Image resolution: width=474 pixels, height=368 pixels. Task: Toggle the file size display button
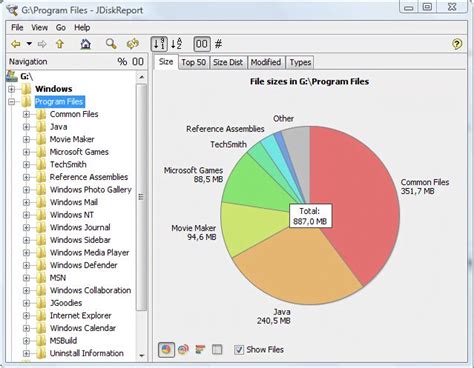[202, 44]
